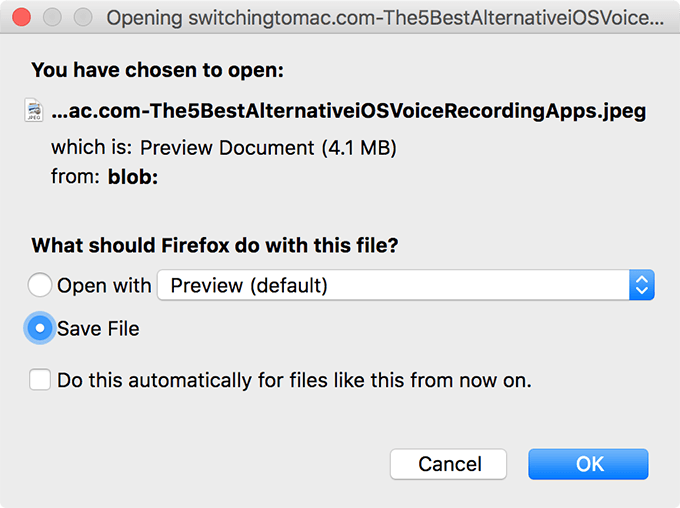Confirm the download with OK
680x508 pixels.
point(588,464)
